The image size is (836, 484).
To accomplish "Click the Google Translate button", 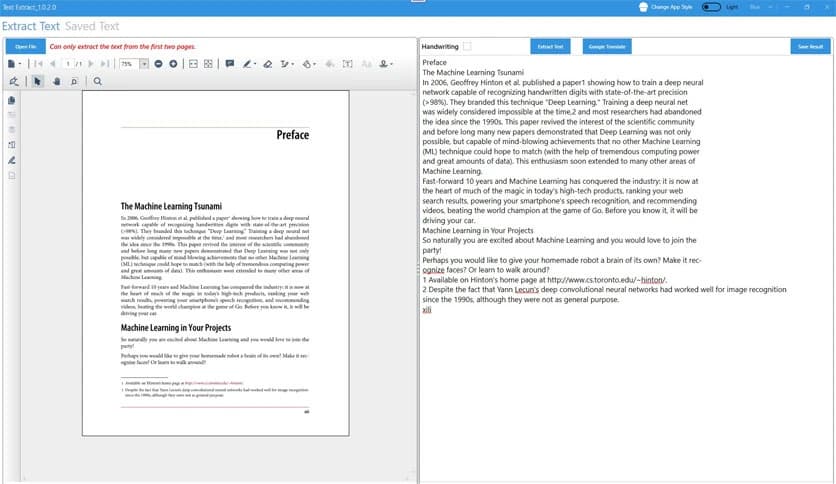I will click(x=607, y=46).
